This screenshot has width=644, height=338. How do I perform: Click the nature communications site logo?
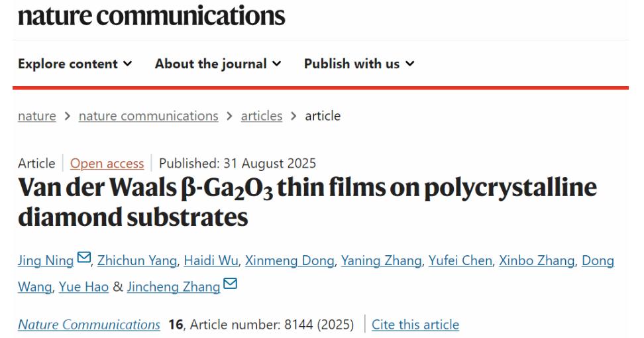coord(152,15)
